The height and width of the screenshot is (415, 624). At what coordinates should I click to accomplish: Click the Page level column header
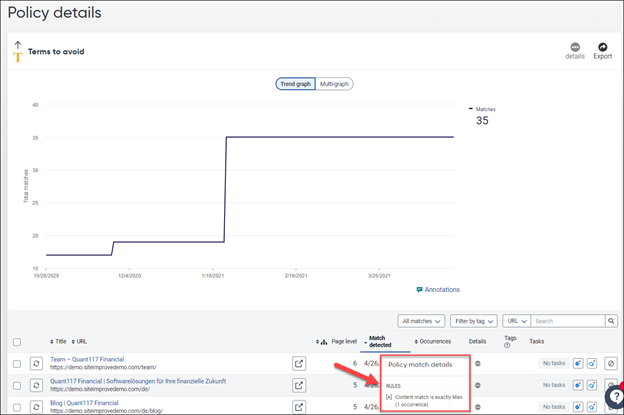click(x=344, y=341)
